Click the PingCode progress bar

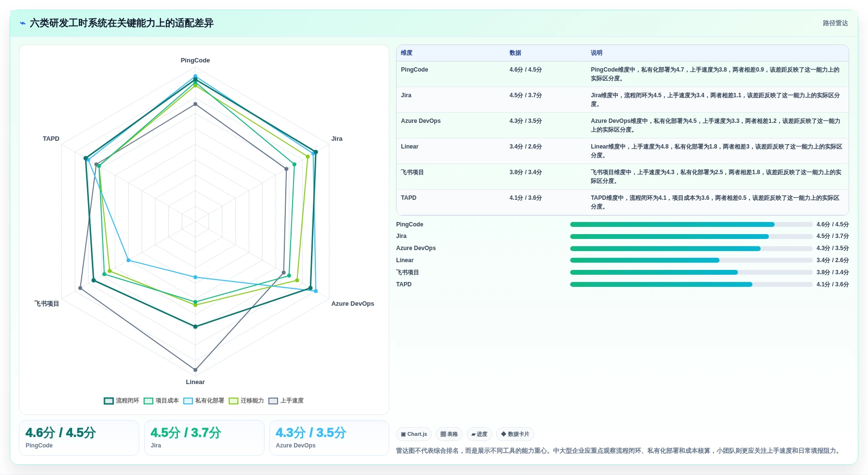691,224
